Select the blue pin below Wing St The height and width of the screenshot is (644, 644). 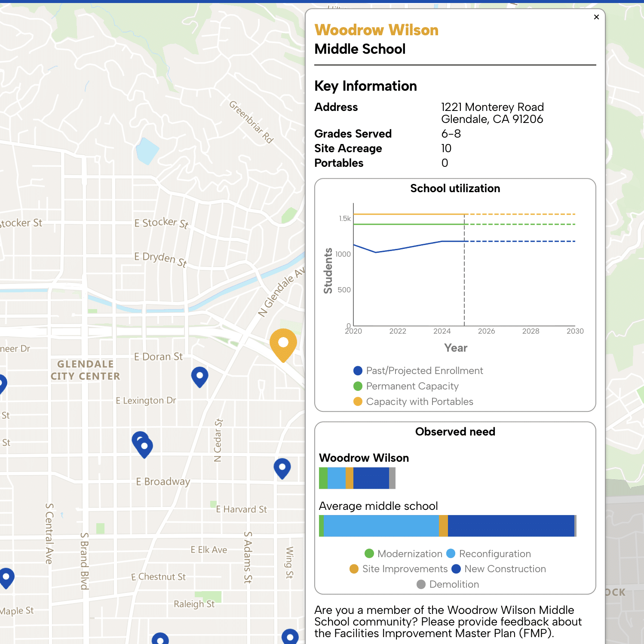click(290, 636)
